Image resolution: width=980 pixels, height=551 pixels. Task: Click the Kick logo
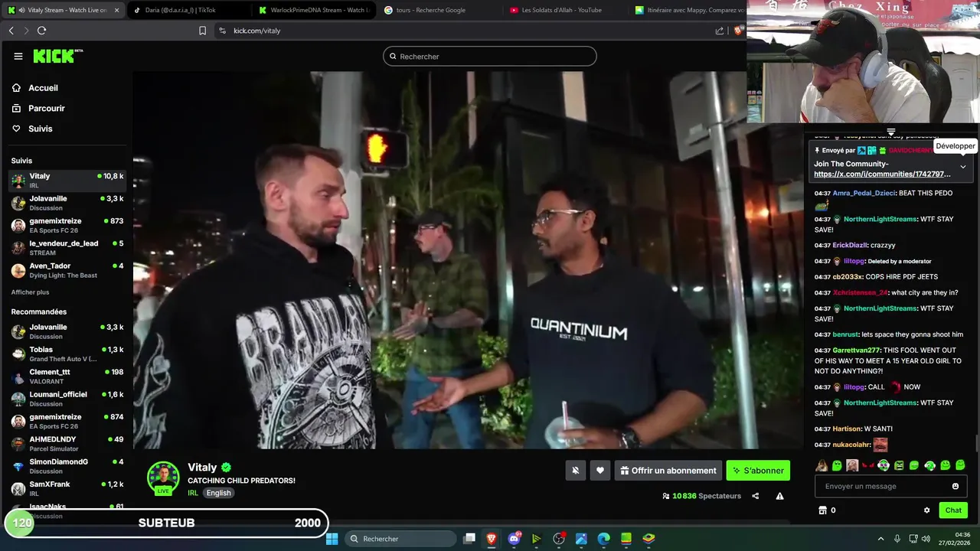pyautogui.click(x=57, y=56)
